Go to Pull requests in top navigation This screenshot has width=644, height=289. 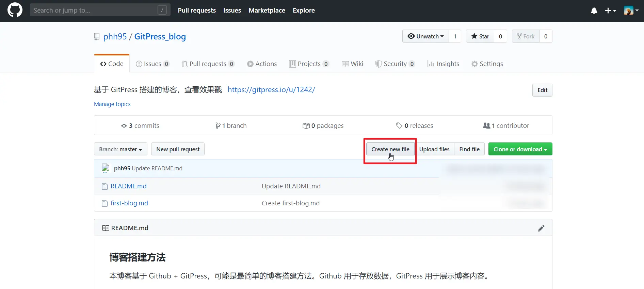click(197, 11)
